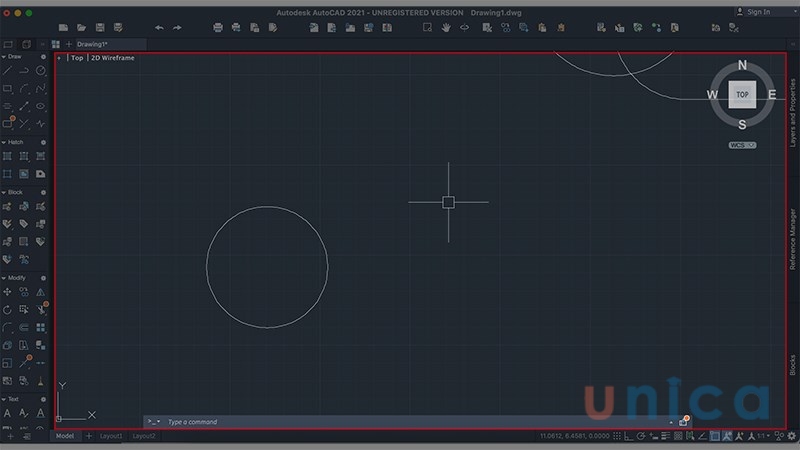800x450 pixels.
Task: Click the Top view control label
Action: (77, 58)
